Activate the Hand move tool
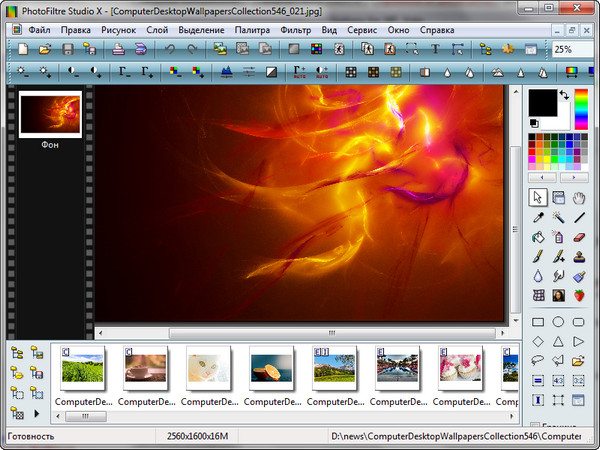The width and height of the screenshot is (600, 450). pyautogui.click(x=580, y=197)
